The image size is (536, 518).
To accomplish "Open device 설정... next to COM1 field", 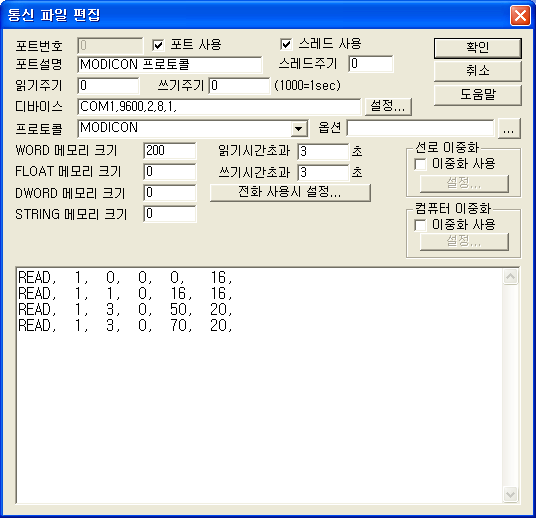I will click(388, 106).
